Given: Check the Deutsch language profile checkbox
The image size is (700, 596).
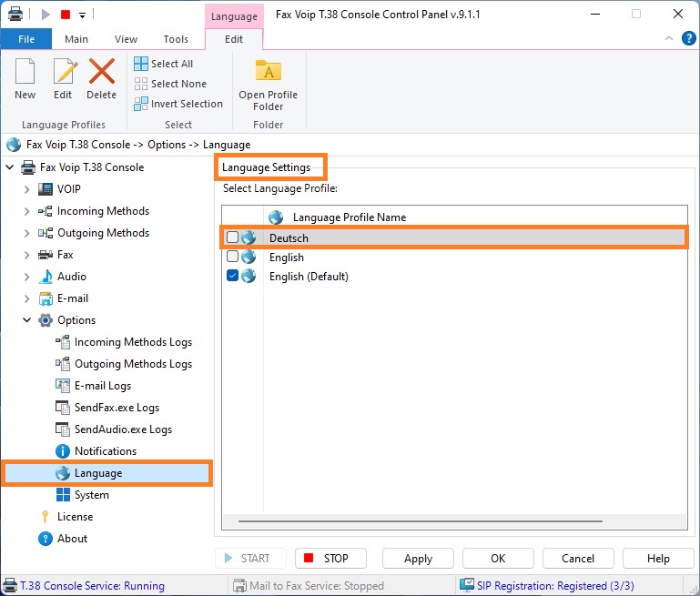Looking at the screenshot, I should tap(232, 237).
